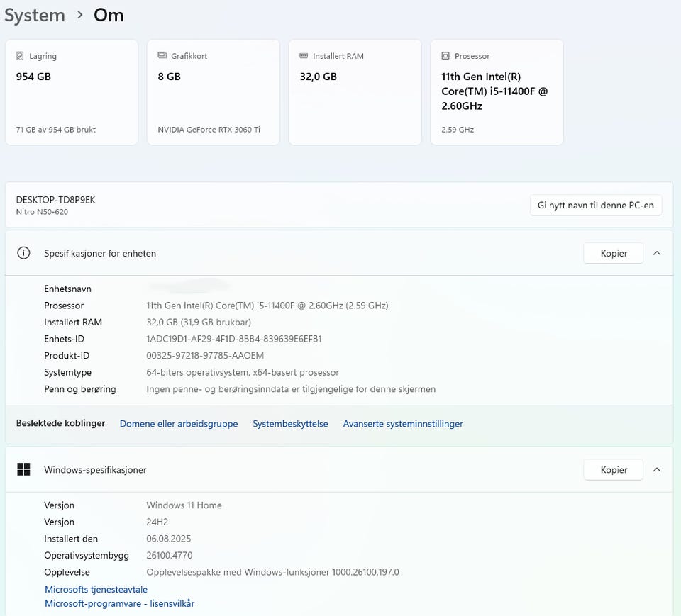Image resolution: width=681 pixels, height=616 pixels.
Task: Open Avanserte systeminnstillinger link
Action: click(403, 424)
